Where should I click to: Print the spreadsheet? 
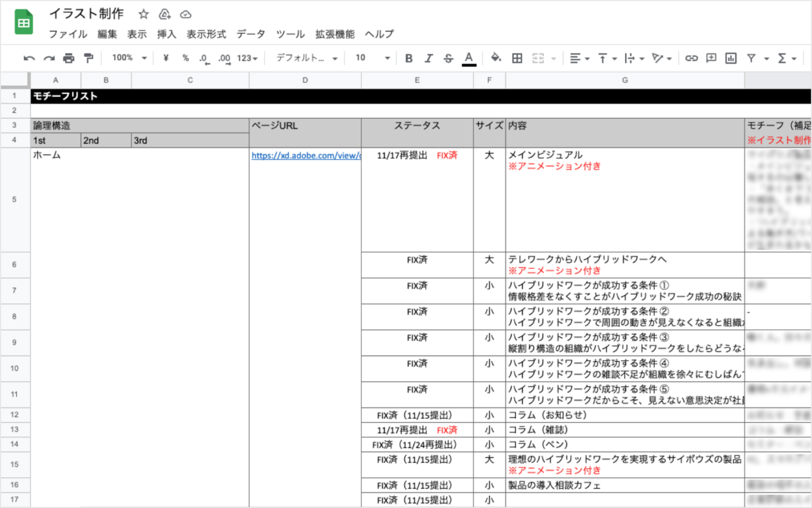(x=69, y=58)
